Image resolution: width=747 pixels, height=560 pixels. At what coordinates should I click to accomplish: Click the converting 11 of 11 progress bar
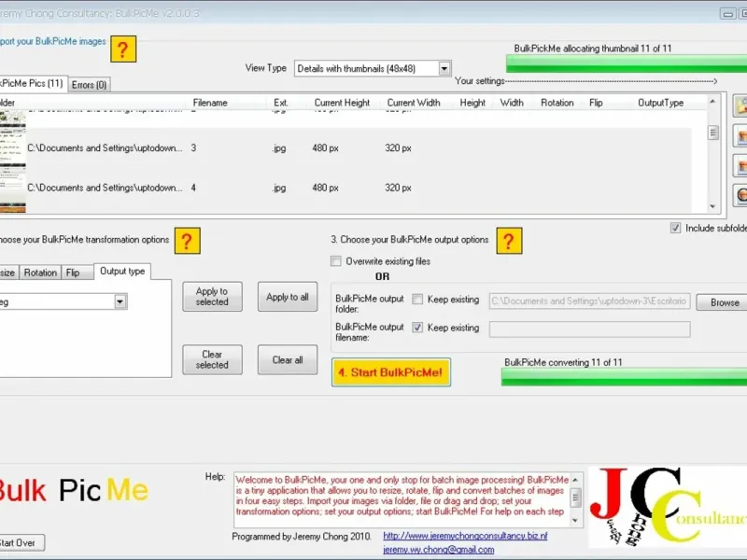click(x=624, y=377)
